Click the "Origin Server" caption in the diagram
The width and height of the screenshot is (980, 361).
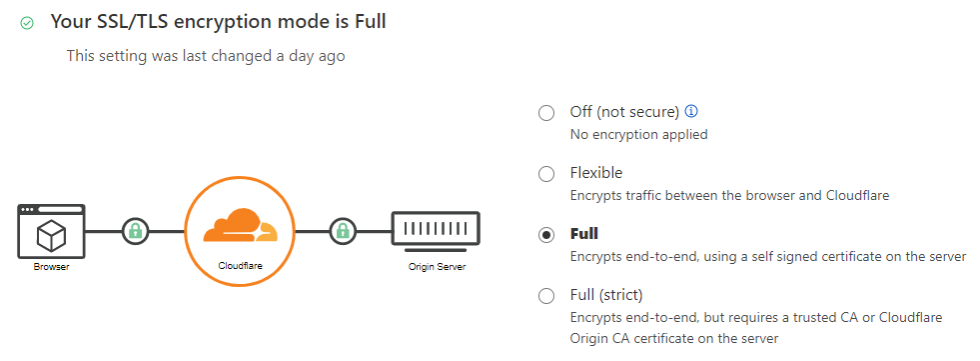tap(437, 267)
